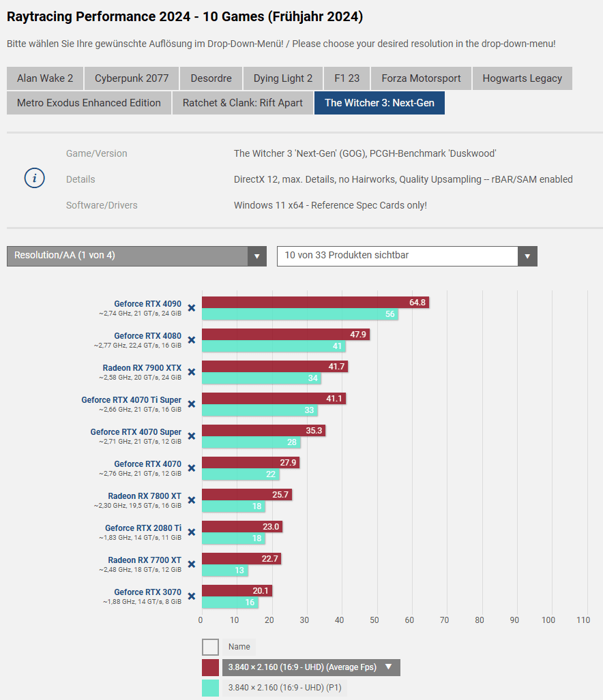This screenshot has width=603, height=700.
Task: Click the 35.3 bar for RTX 4070 Super
Action: pyautogui.click(x=263, y=430)
